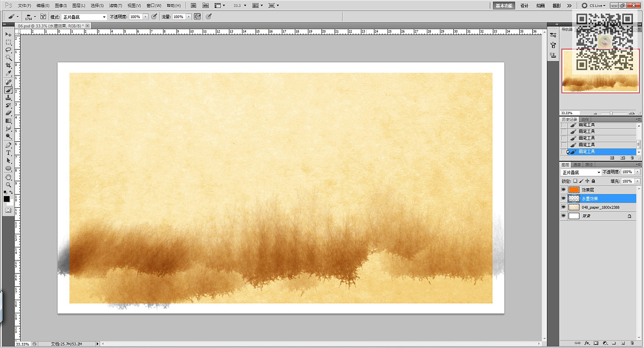Launch Bridge from the Br icon

coord(194,6)
